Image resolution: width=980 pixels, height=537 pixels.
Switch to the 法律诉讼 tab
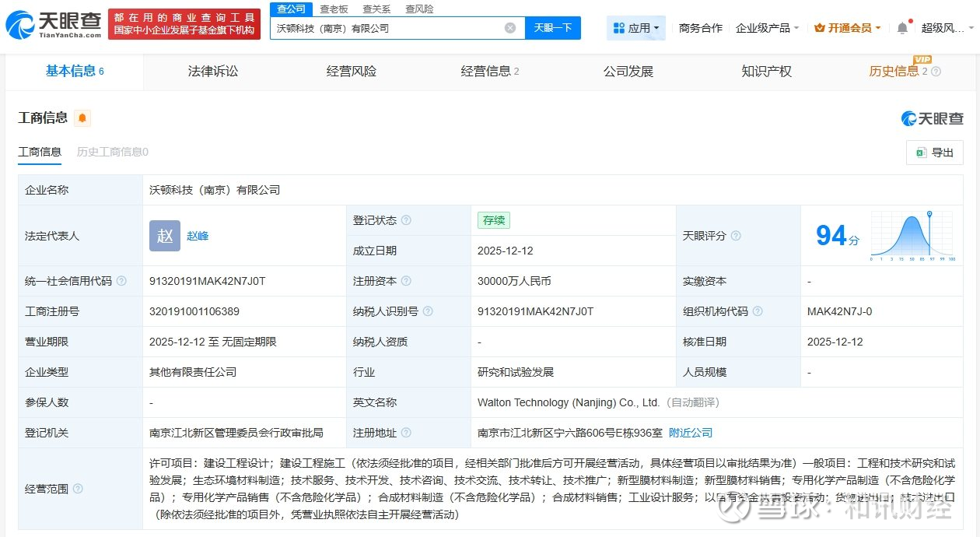[x=213, y=72]
